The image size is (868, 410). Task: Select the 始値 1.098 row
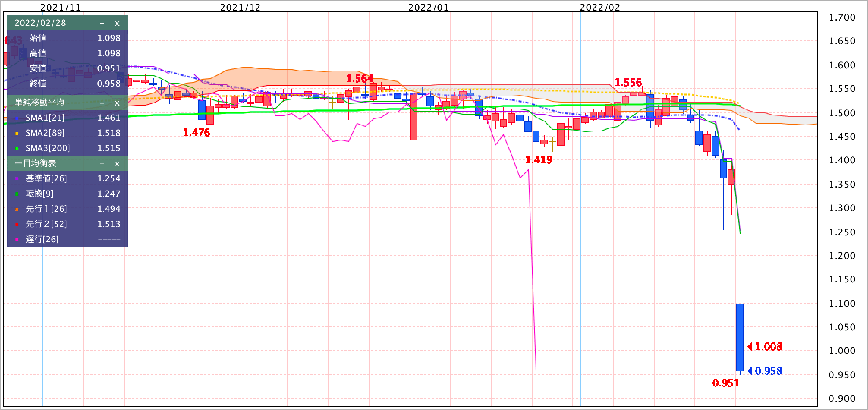(x=68, y=38)
